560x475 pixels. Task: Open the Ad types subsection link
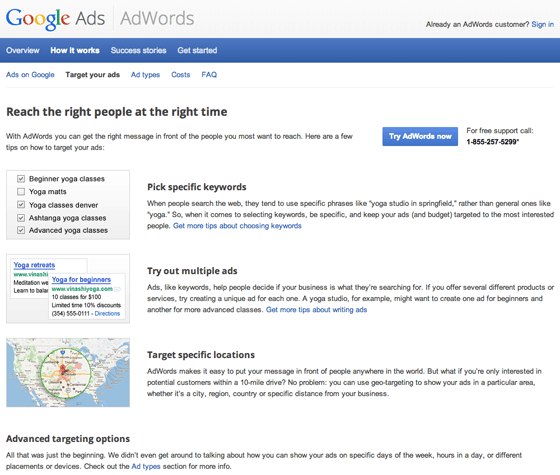(145, 75)
